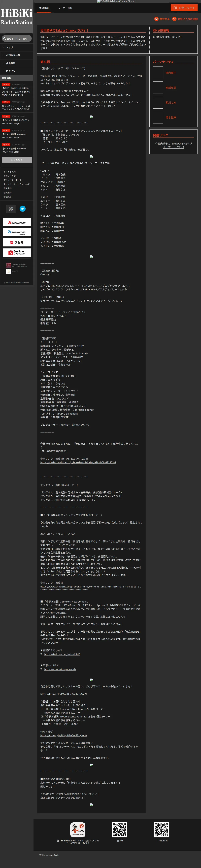Open the お問い合わせ footer link
This screenshot has width=201, height=868.
9,176
